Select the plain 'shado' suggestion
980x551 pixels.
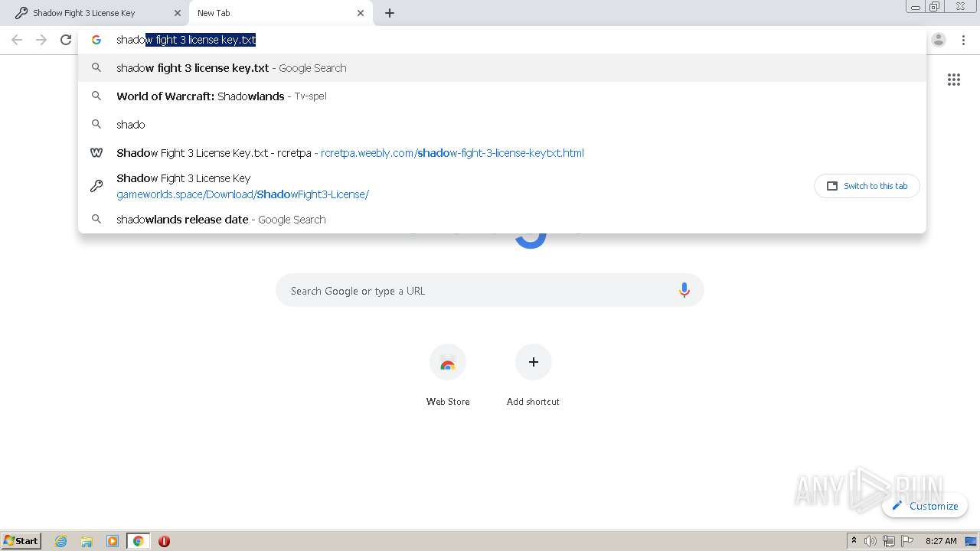[501, 124]
